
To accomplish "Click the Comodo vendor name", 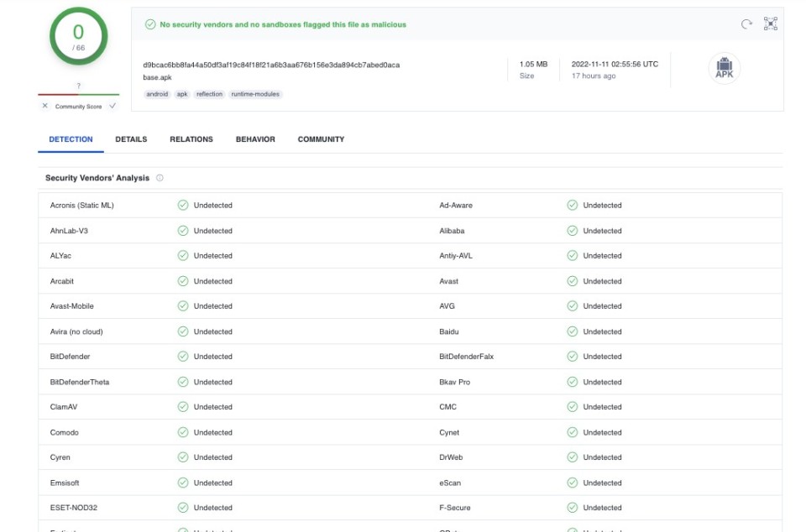I will click(65, 432).
